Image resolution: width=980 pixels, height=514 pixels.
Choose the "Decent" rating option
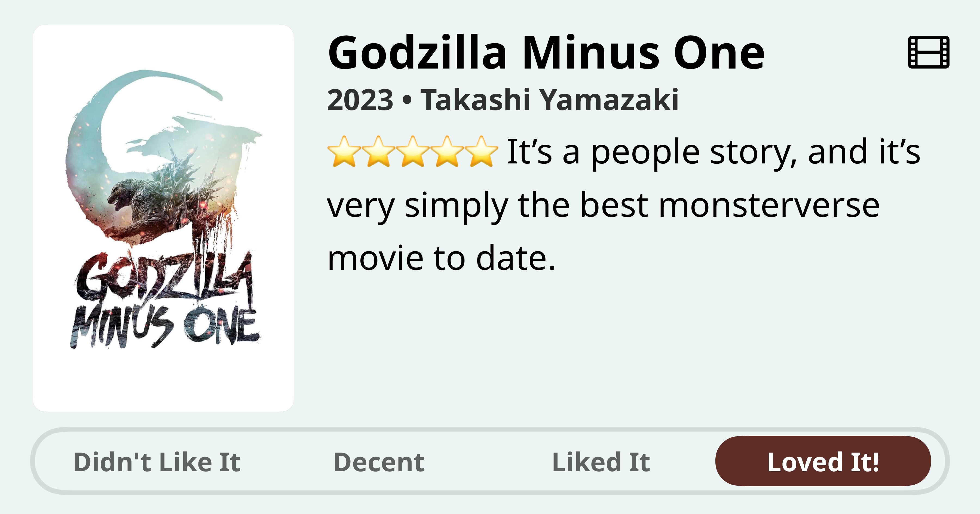pyautogui.click(x=379, y=462)
